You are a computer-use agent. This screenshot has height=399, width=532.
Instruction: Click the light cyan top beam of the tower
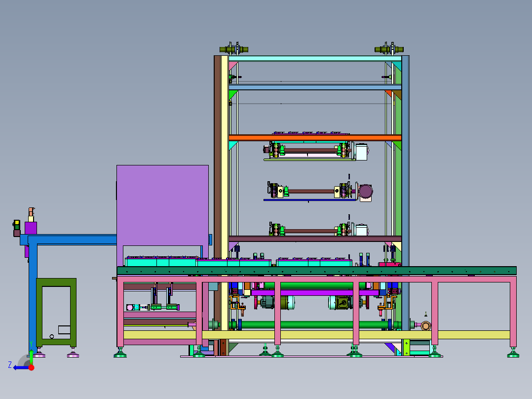315,58
